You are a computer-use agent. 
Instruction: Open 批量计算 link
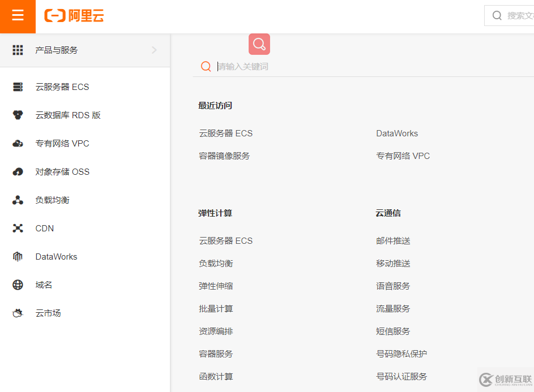tap(216, 309)
